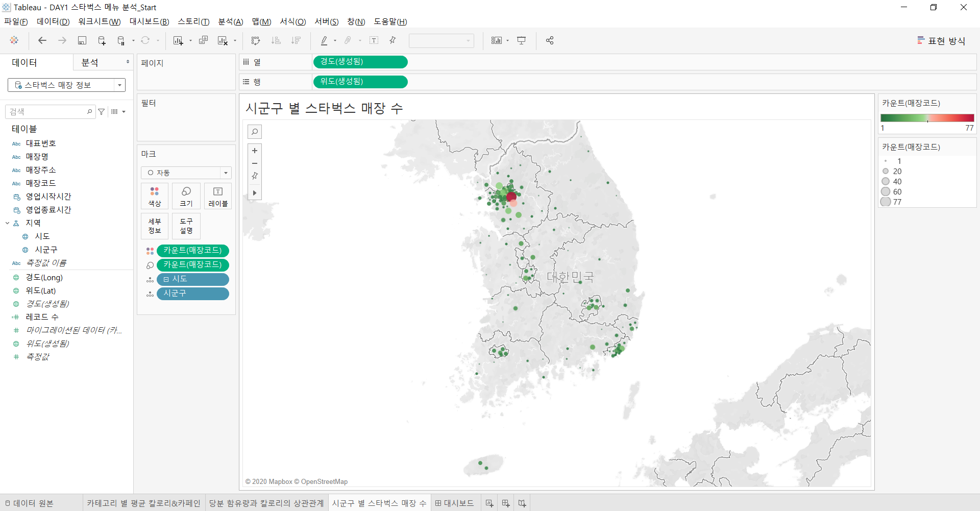
Task: Open the 대시보드 menu
Action: pos(149,21)
